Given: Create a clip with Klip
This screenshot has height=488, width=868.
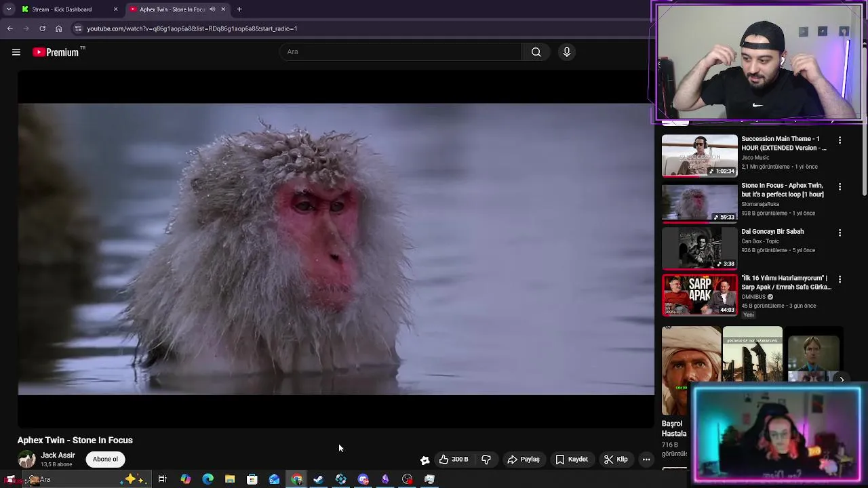Looking at the screenshot, I should click(x=616, y=460).
